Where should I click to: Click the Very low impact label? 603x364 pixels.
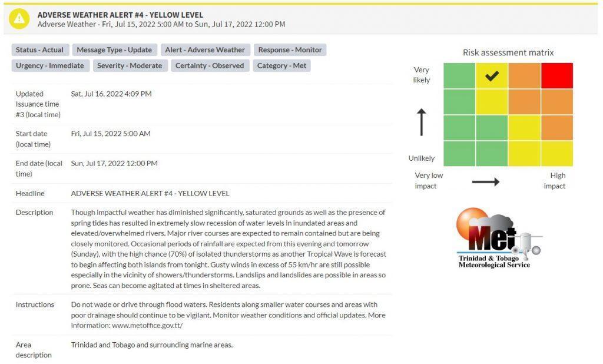click(429, 180)
